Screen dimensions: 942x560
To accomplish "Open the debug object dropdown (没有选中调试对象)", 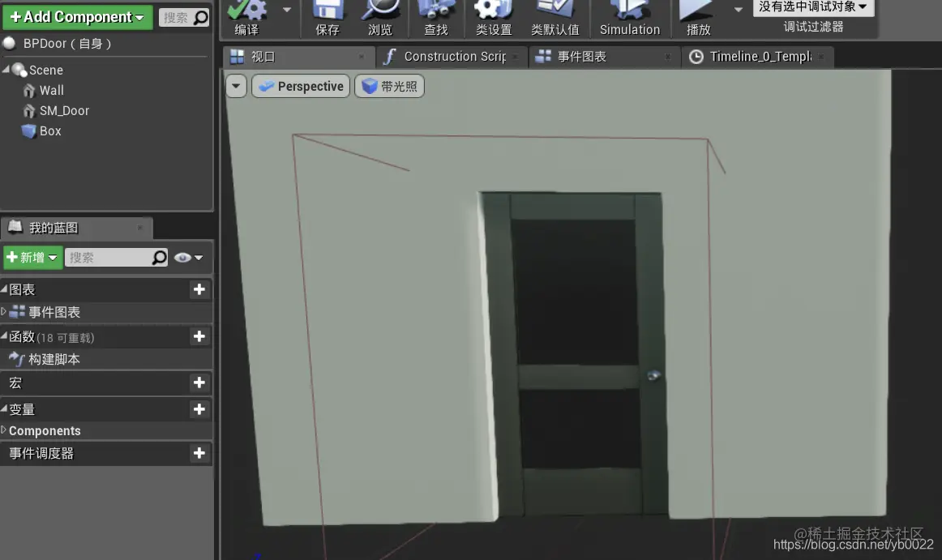I will (813, 7).
